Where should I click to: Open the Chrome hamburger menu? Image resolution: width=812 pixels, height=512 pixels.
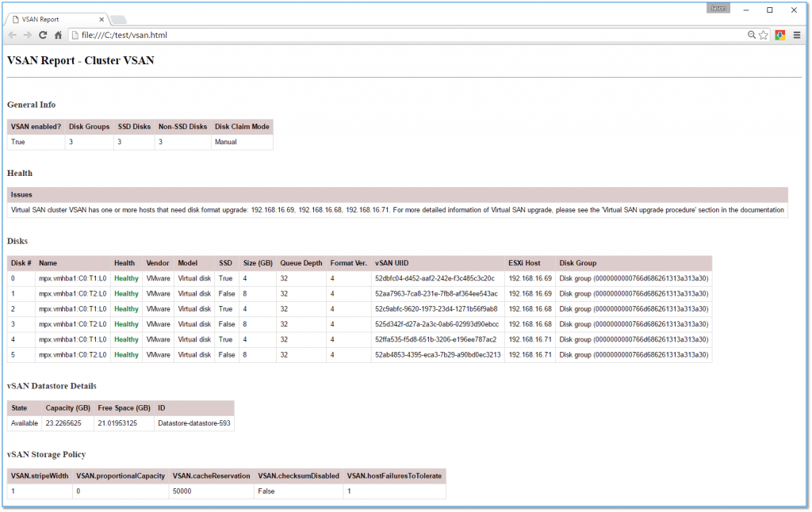point(797,35)
